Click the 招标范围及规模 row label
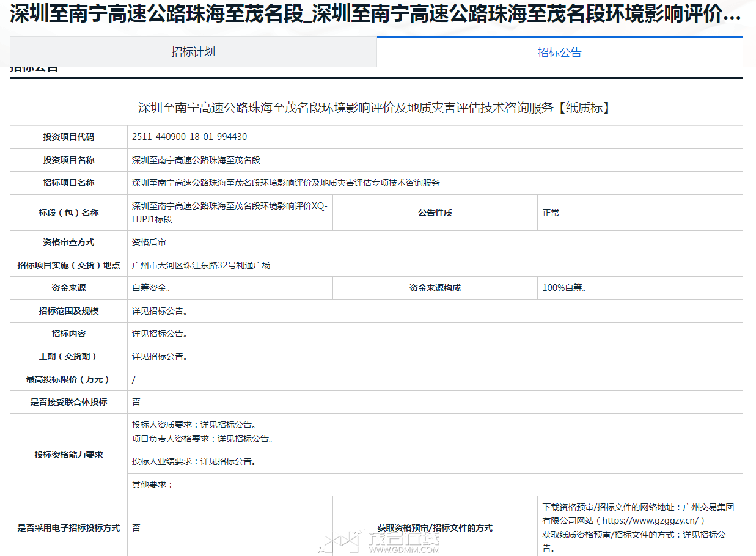Screen dimensions: 756x556 point(68,311)
